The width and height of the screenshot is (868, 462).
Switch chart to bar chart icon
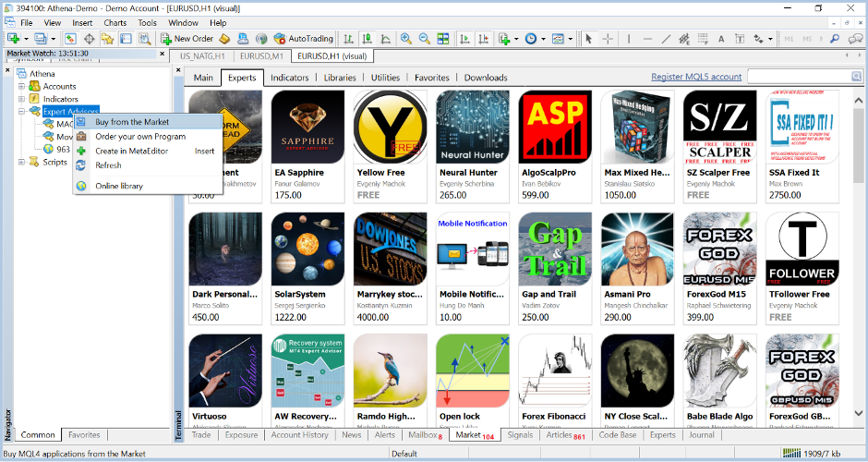click(x=348, y=39)
